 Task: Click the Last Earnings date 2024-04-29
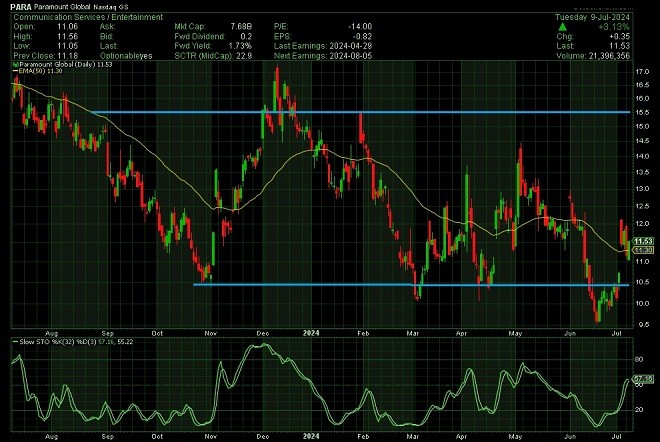pos(351,46)
